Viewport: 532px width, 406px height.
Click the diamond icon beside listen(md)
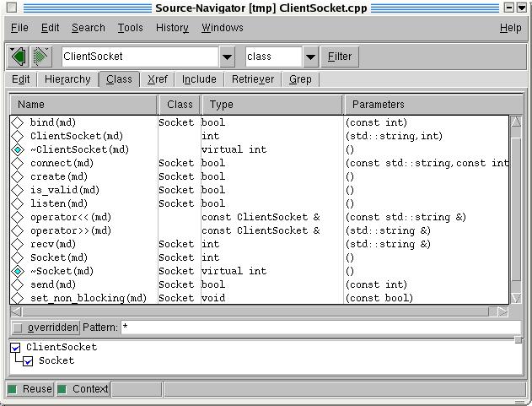[18, 203]
